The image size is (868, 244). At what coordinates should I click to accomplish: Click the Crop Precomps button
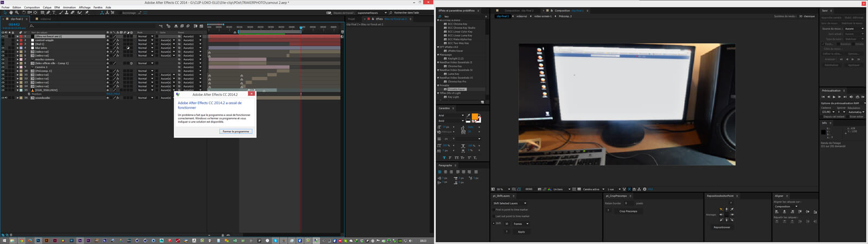click(628, 211)
